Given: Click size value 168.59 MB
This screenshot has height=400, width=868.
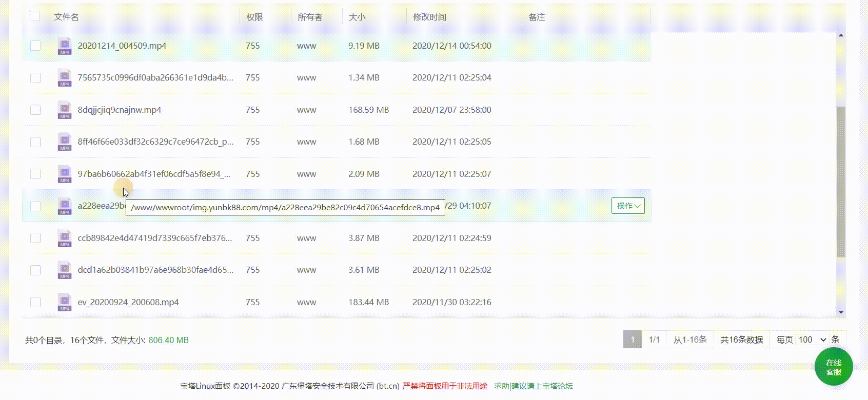Looking at the screenshot, I should tap(369, 110).
